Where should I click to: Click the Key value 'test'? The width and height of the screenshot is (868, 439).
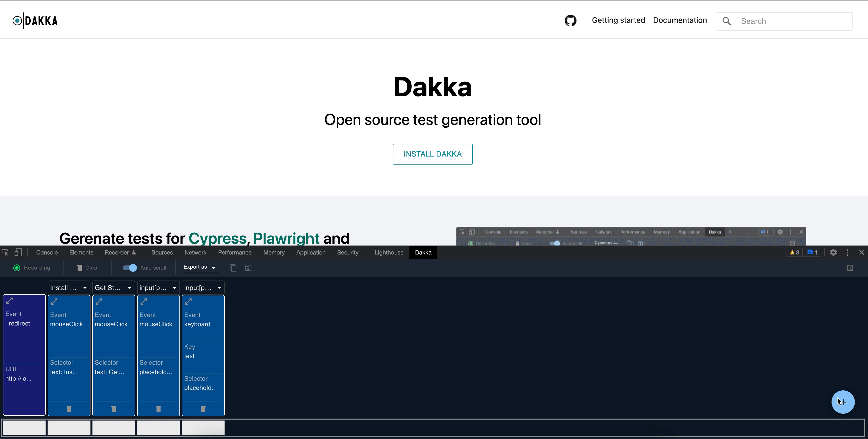pos(189,356)
